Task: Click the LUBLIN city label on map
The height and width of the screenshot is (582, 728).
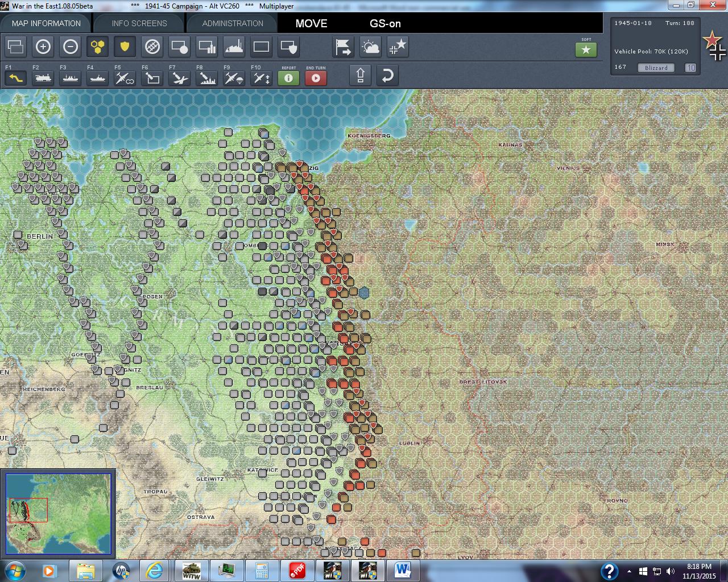Action: [x=409, y=443]
